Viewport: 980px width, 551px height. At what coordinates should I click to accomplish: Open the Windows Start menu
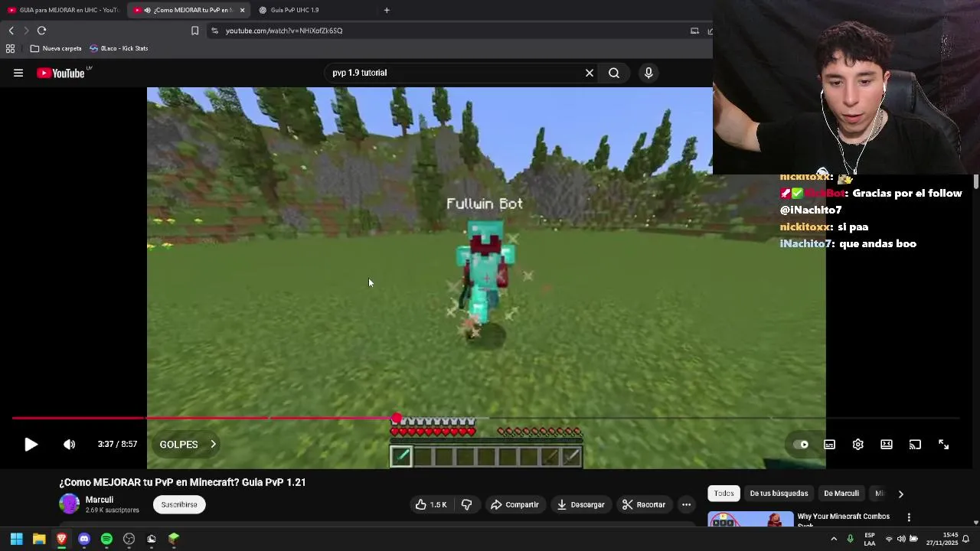click(x=16, y=539)
